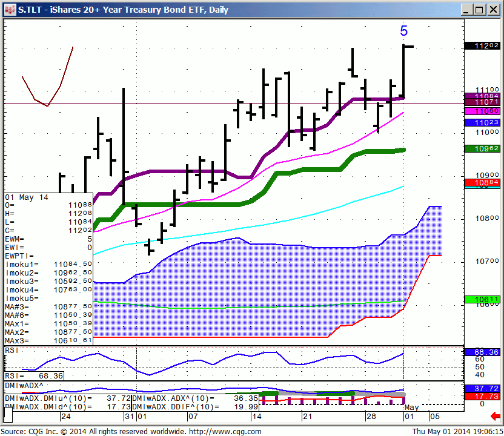Image resolution: width=504 pixels, height=436 pixels.
Task: Click the Imoku2= 10962.50 row
Action: pos(48,272)
